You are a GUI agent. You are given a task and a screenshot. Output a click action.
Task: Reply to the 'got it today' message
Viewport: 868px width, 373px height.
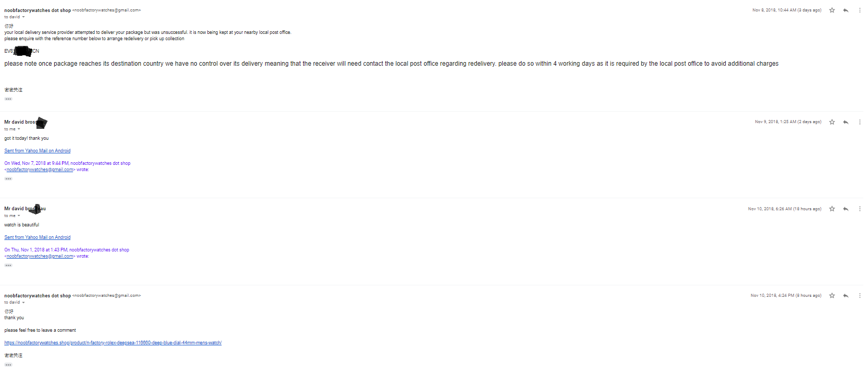(x=846, y=122)
